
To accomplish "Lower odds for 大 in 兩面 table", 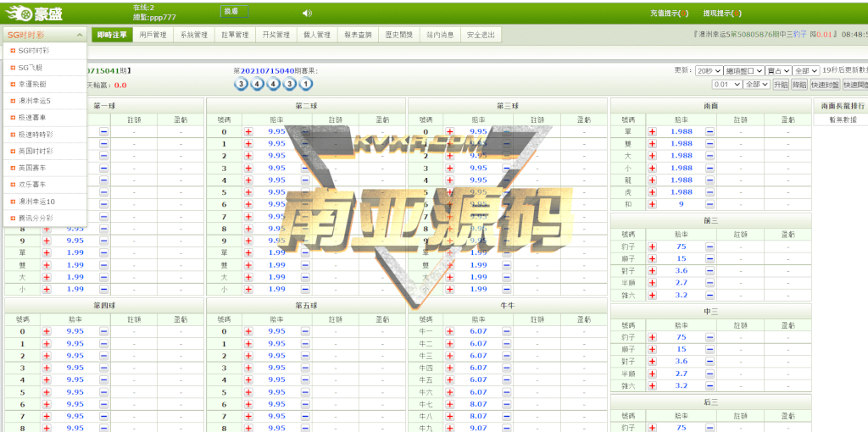I will click(709, 156).
